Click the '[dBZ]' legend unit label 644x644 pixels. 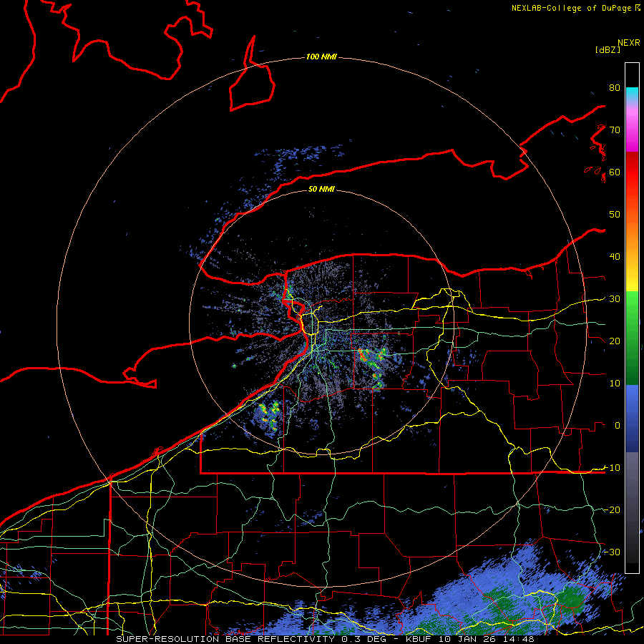608,50
